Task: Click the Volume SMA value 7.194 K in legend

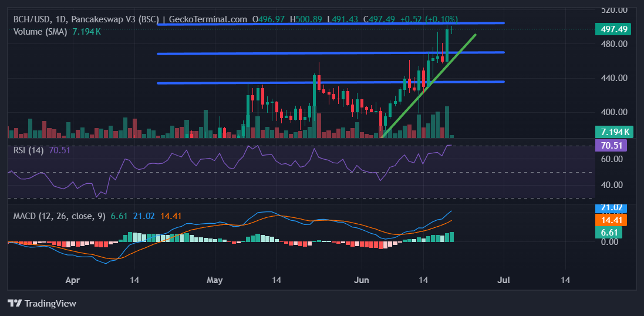Action: coord(87,32)
